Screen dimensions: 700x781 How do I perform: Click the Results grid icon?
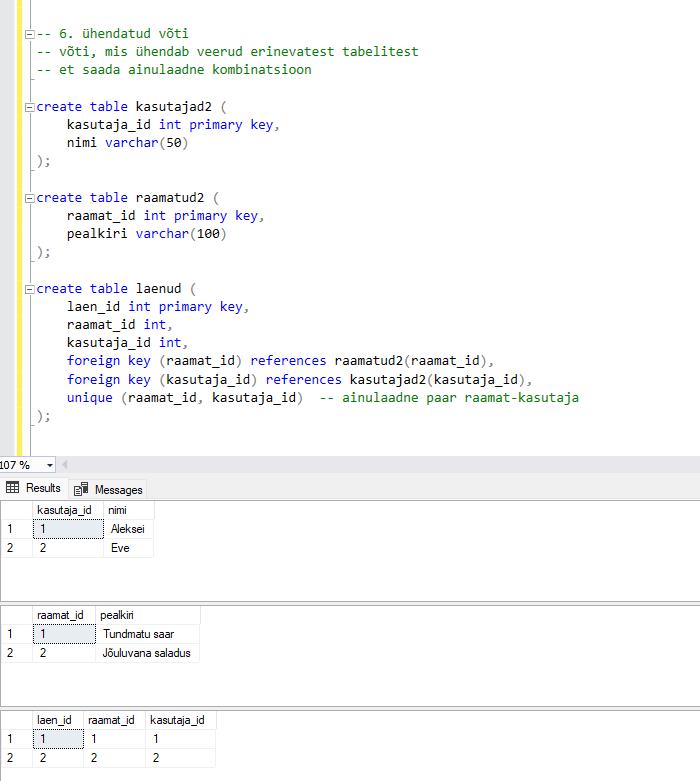point(13,488)
